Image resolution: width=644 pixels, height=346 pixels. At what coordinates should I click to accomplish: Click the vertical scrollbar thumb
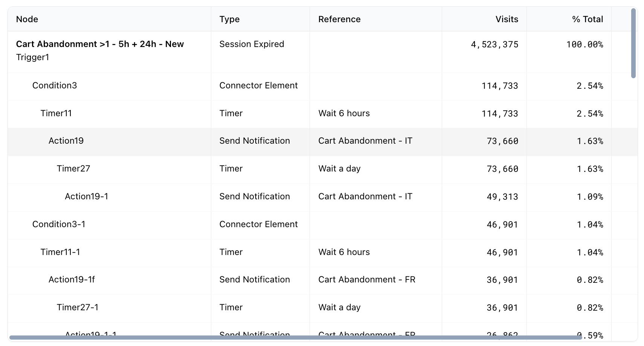633,43
